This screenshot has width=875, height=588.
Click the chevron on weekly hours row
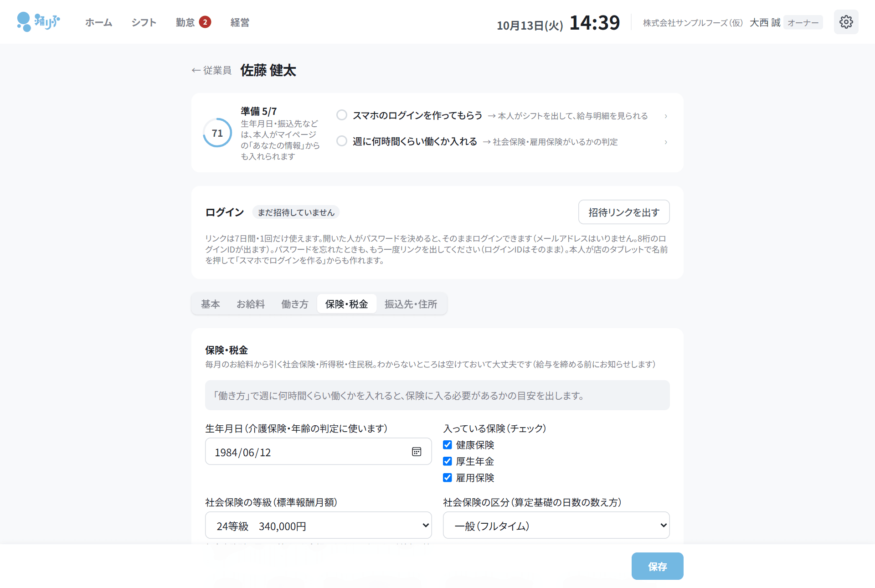[666, 142]
